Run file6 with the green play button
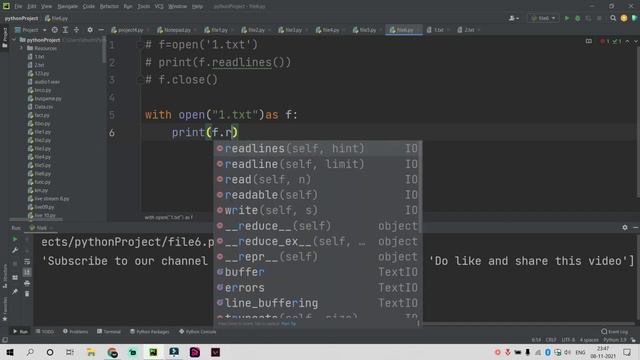 click(x=567, y=18)
